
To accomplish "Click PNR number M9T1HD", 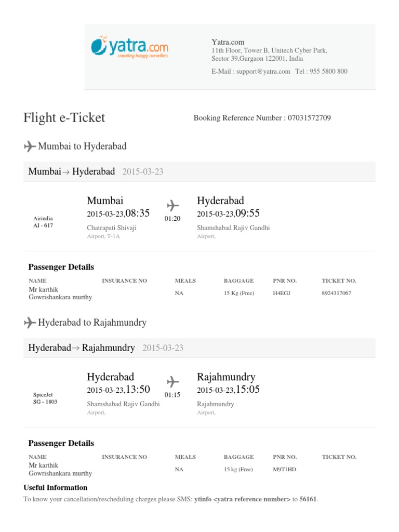I will 284,469.
